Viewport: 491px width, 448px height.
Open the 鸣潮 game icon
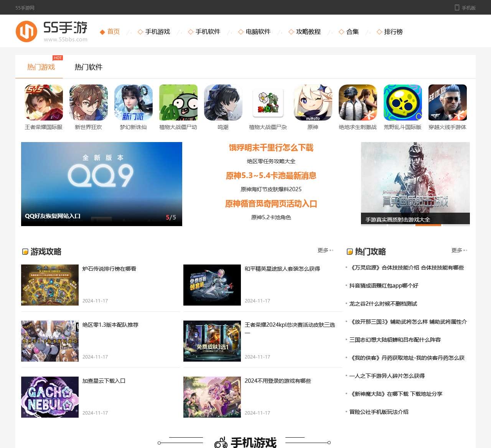pyautogui.click(x=223, y=102)
